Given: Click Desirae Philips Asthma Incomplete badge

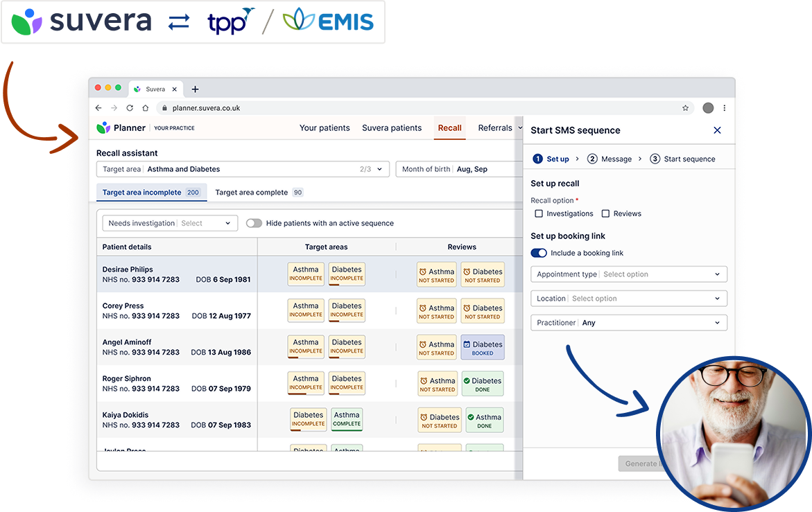Looking at the screenshot, I should point(306,274).
